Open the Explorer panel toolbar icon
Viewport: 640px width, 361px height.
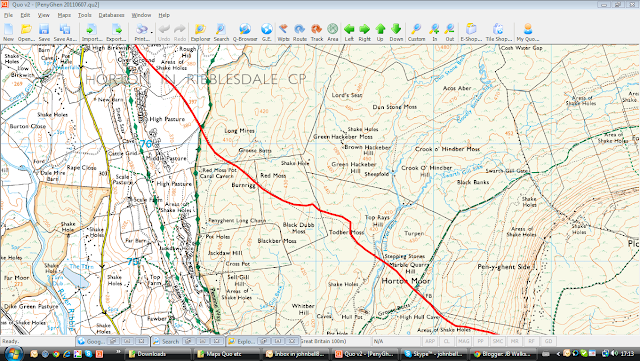coord(200,32)
